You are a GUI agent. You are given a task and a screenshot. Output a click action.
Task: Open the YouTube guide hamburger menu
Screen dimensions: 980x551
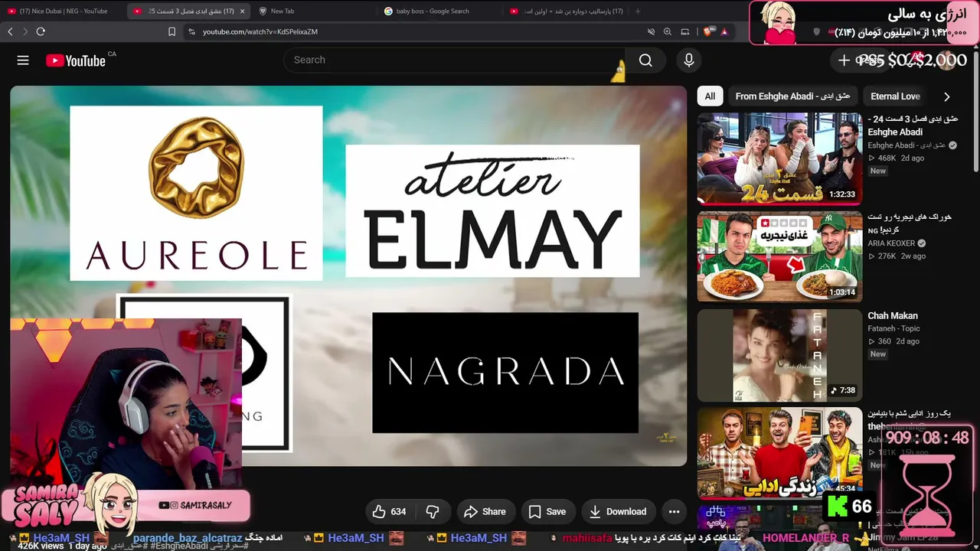click(23, 60)
